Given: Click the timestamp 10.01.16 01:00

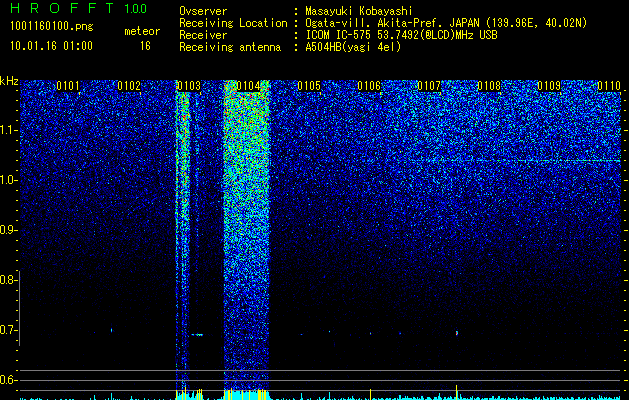Looking at the screenshot, I should 51,46.
